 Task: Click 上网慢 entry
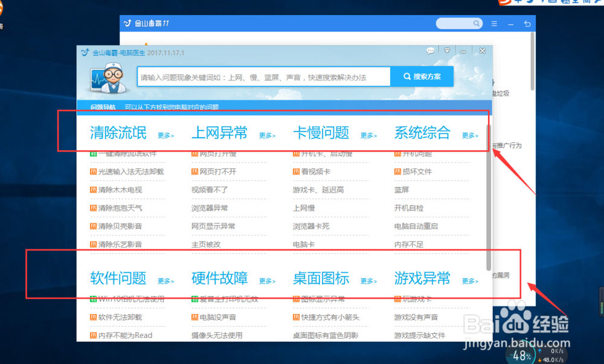pyautogui.click(x=304, y=208)
